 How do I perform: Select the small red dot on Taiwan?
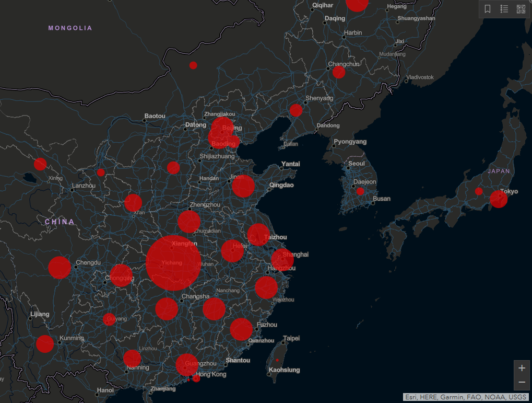pos(277,360)
